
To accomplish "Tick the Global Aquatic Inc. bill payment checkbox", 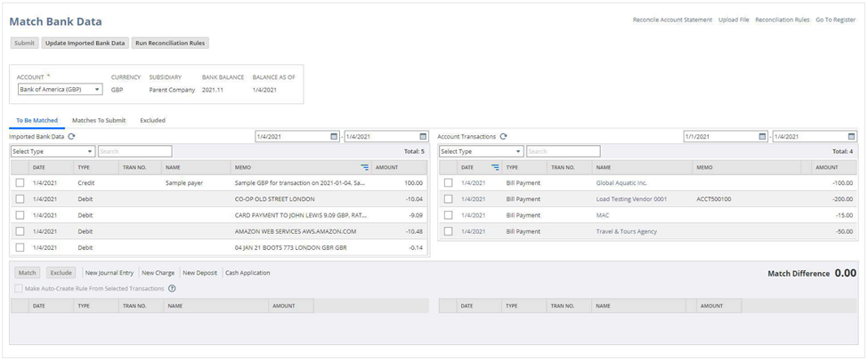I will coord(448,183).
